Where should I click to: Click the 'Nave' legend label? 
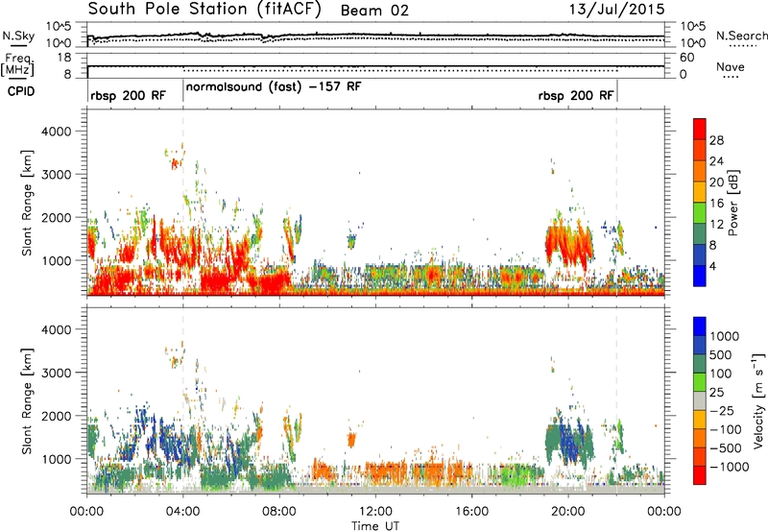(731, 66)
